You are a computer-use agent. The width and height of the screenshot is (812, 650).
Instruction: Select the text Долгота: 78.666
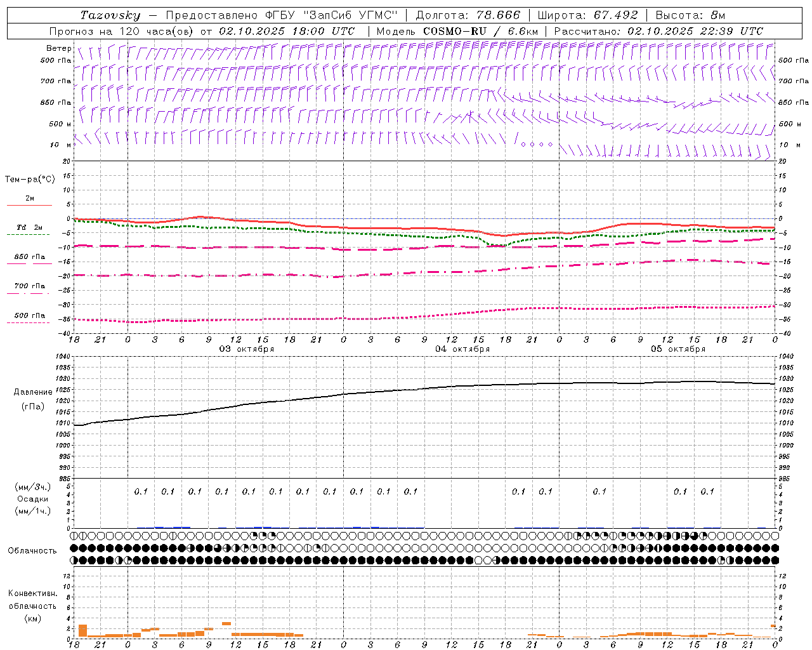(x=468, y=15)
